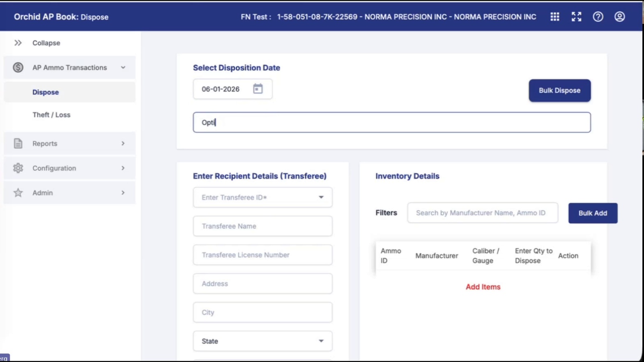Image resolution: width=644 pixels, height=362 pixels.
Task: Toggle fullscreen with the expand icon
Action: (576, 17)
